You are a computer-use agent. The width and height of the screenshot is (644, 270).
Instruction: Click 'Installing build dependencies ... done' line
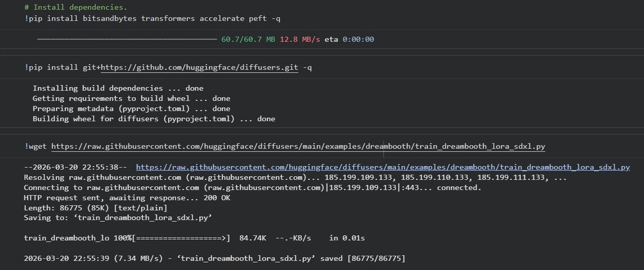tap(118, 88)
